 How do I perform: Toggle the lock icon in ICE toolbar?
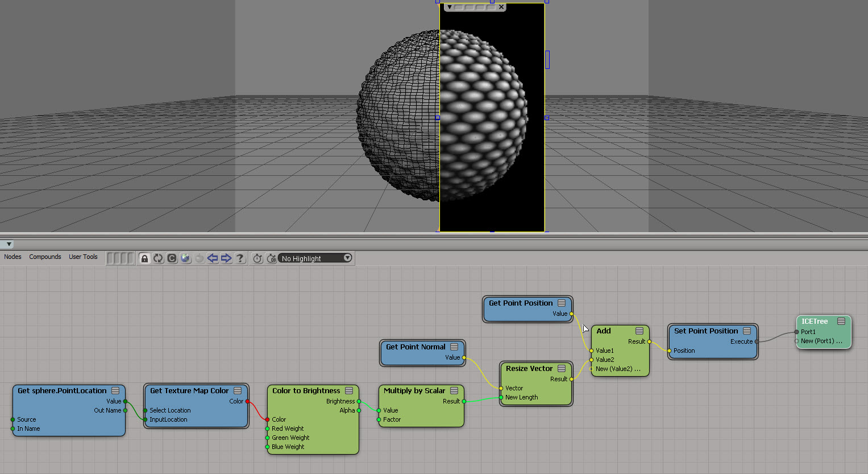[144, 258]
